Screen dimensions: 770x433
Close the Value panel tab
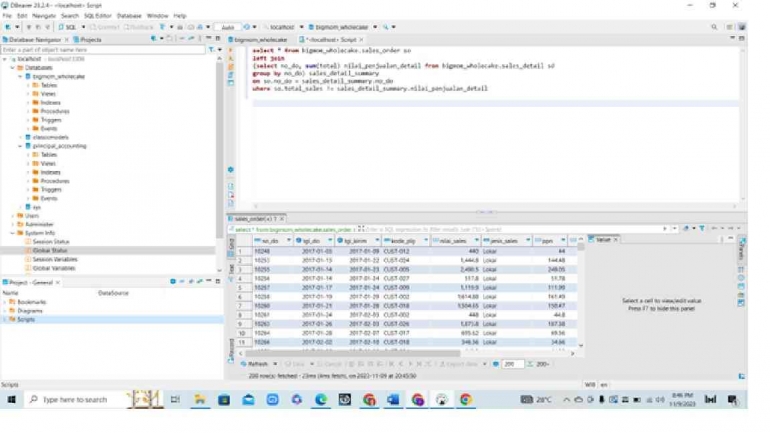(x=615, y=240)
